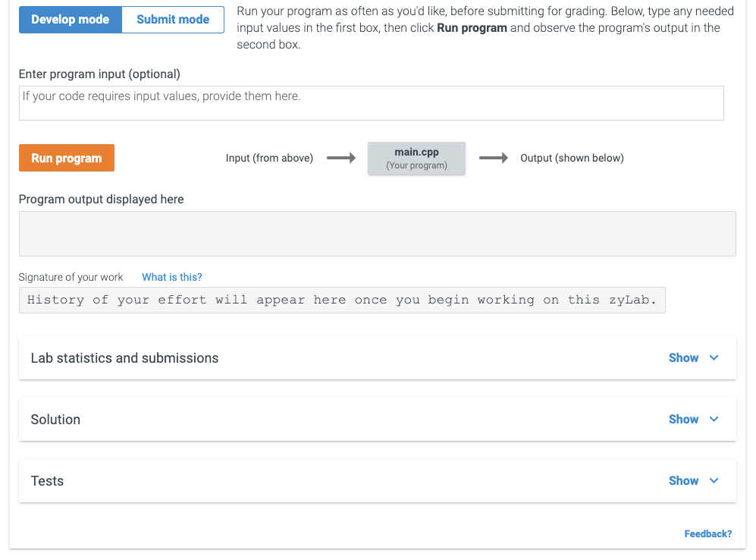
Task: Click the signature history text box
Action: click(341, 300)
